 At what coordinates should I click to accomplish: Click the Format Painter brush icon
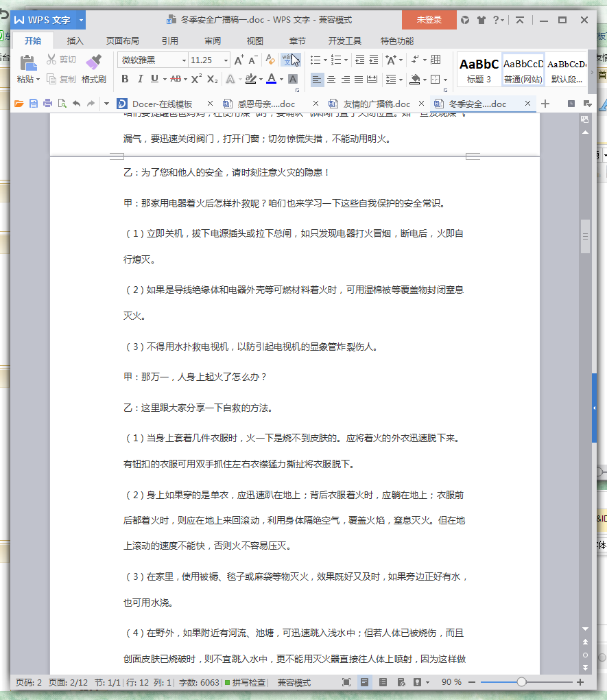pyautogui.click(x=93, y=63)
